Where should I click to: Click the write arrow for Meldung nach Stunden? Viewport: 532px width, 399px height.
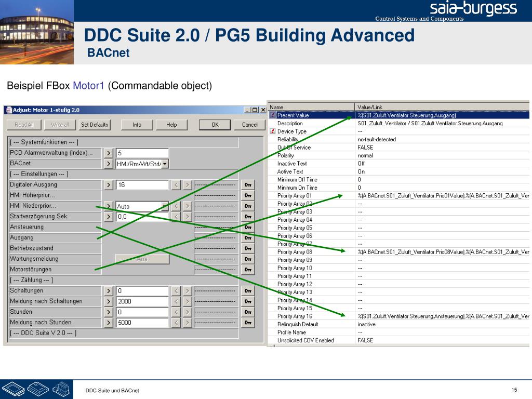click(x=109, y=322)
